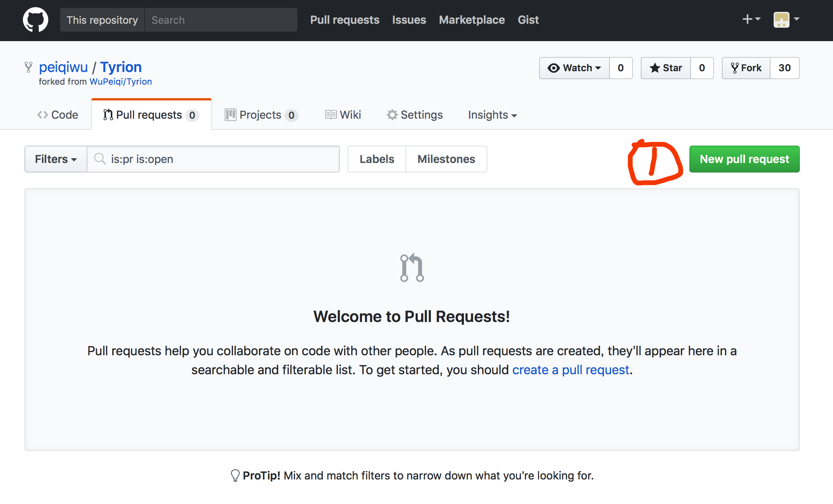The width and height of the screenshot is (833, 504).
Task: Click the fork icon beside peiqiwu
Action: tap(28, 67)
